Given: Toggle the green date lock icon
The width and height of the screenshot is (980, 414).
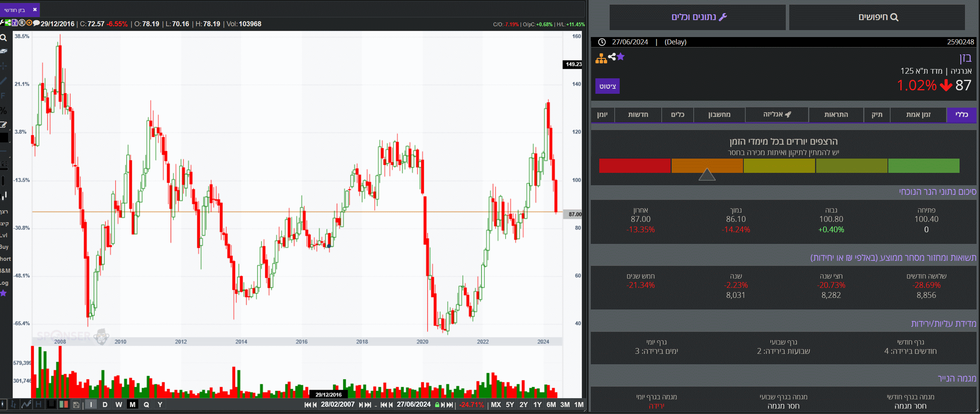Looking at the screenshot, I should click(x=437, y=405).
